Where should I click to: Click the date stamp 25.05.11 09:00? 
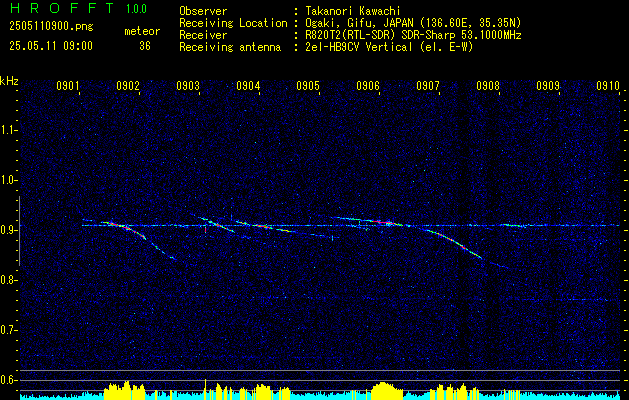point(51,46)
